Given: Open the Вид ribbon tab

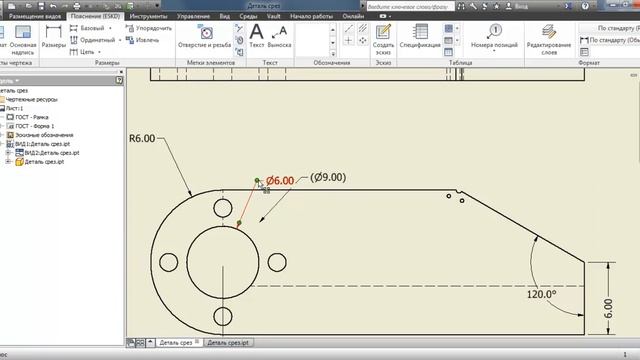Looking at the screenshot, I should 225,16.
